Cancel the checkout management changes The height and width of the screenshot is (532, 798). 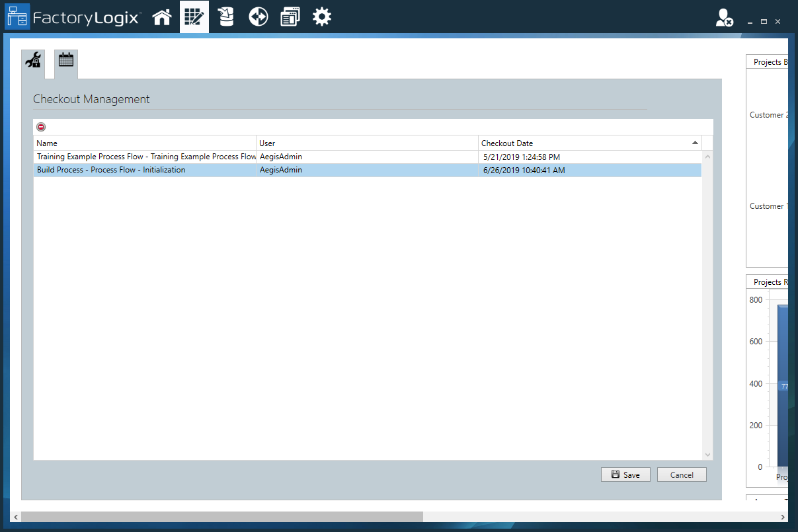click(x=682, y=475)
